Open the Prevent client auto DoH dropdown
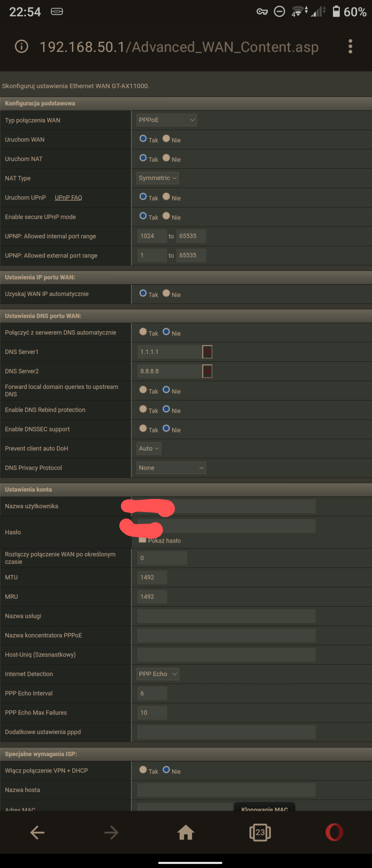 [149, 448]
